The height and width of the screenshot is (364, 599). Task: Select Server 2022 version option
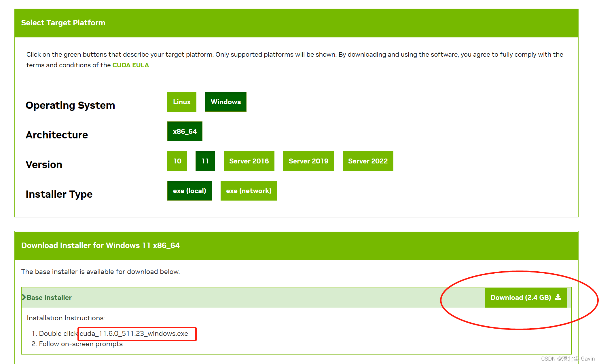click(367, 161)
